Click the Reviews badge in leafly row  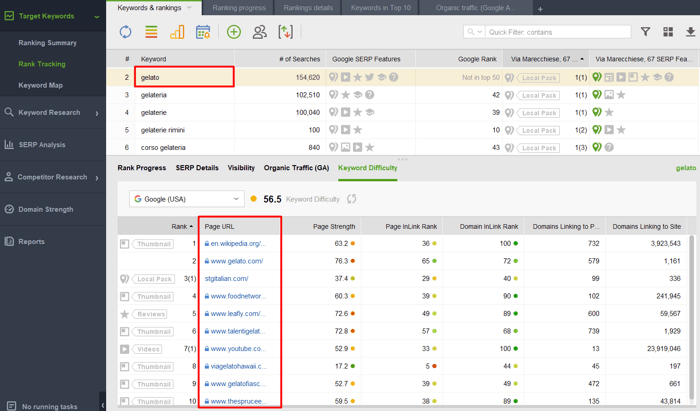(x=150, y=314)
